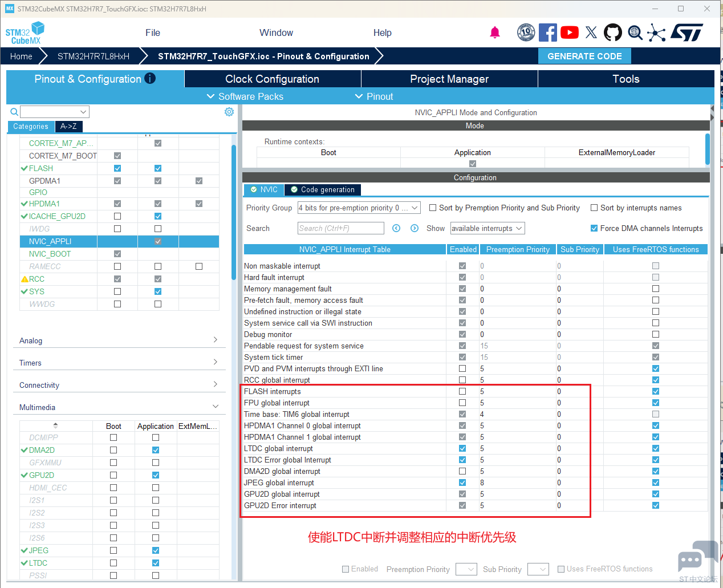Select GPU2D in Multimedia list
Image resolution: width=723 pixels, height=588 pixels.
pos(42,475)
